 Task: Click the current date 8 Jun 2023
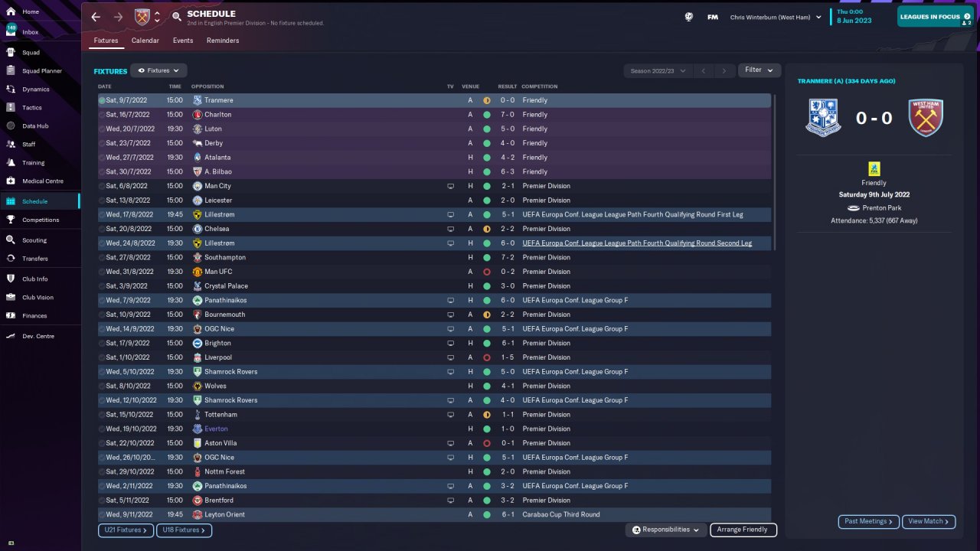[854, 21]
